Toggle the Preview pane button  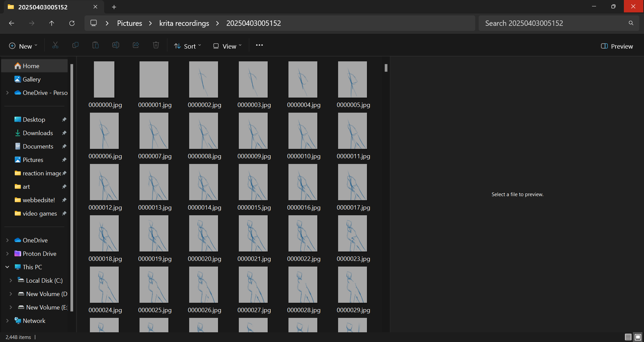617,46
